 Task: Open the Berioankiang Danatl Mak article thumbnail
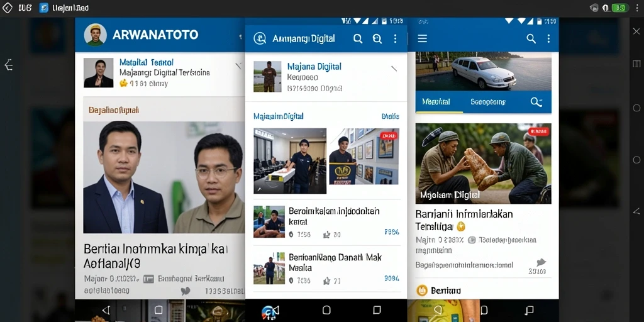269,268
